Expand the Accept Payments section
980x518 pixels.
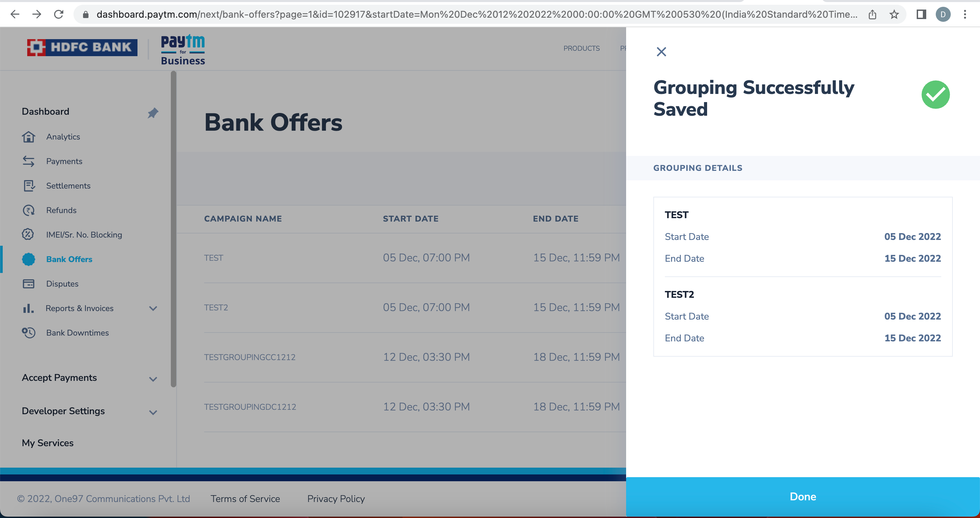pyautogui.click(x=153, y=379)
